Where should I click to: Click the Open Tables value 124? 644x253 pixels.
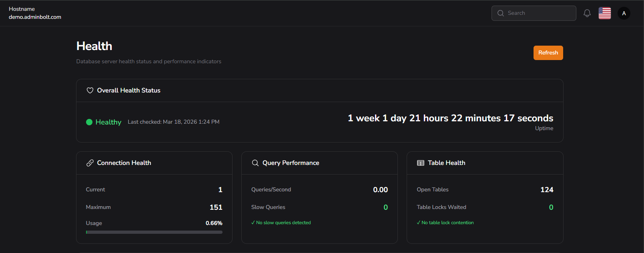pos(547,190)
